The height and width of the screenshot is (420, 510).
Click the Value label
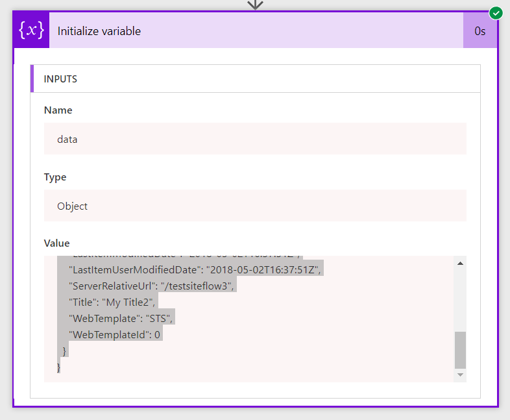(x=56, y=243)
